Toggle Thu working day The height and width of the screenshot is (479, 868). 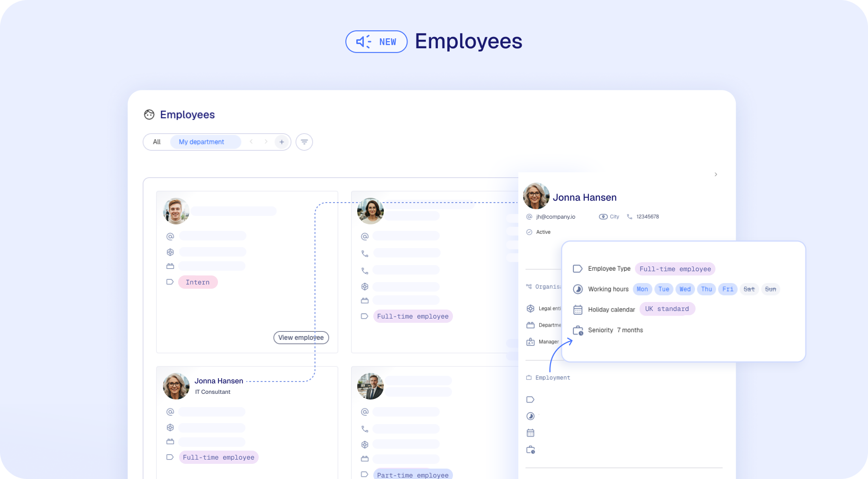706,289
